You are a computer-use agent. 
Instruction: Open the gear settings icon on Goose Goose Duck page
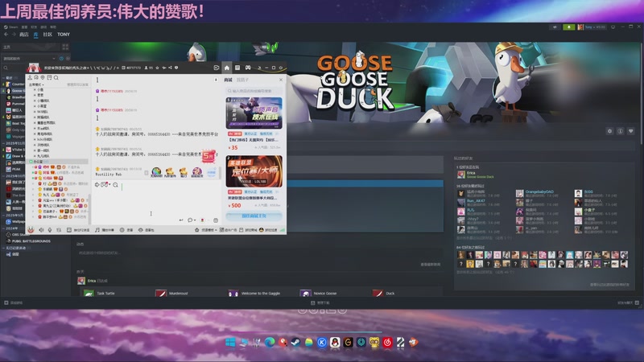(610, 131)
